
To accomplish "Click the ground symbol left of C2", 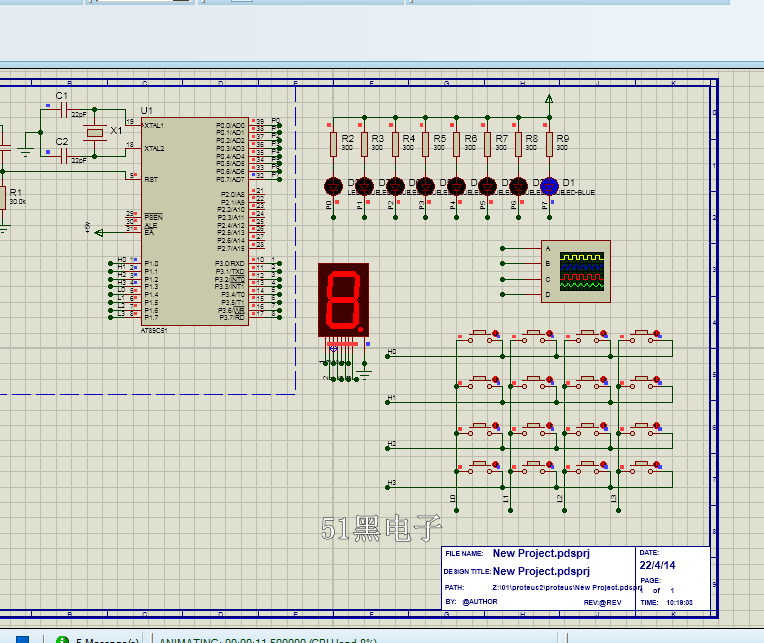I will pos(25,151).
